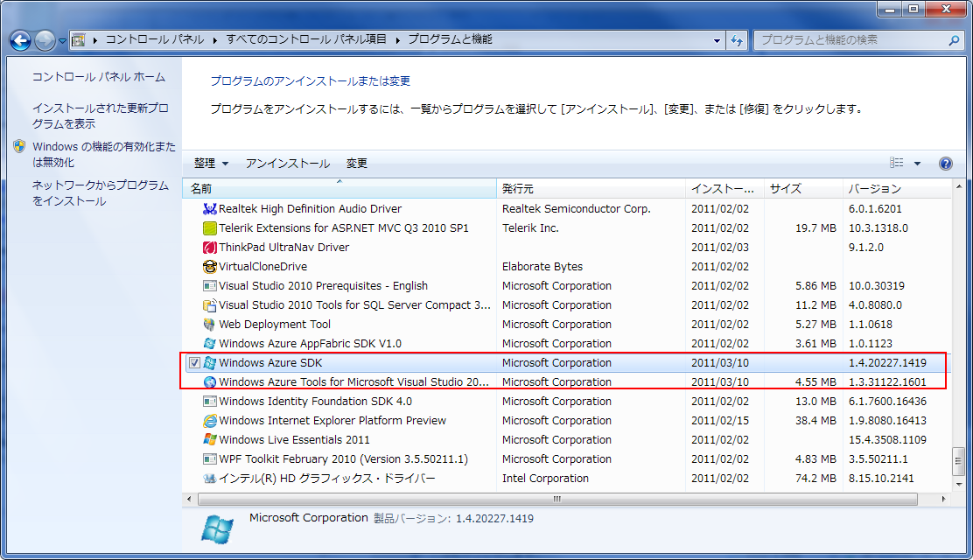Sort by サイズ column header
Image resolution: width=973 pixels, height=560 pixels.
tap(803, 188)
